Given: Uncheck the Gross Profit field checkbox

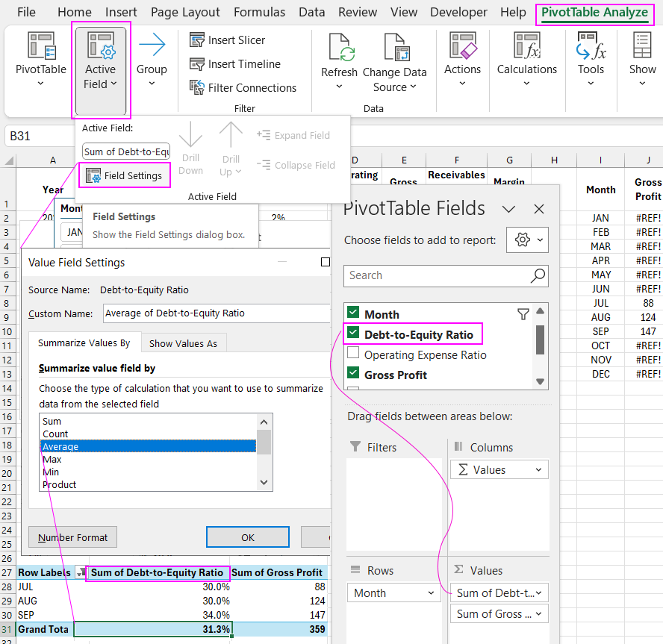Looking at the screenshot, I should (x=353, y=375).
